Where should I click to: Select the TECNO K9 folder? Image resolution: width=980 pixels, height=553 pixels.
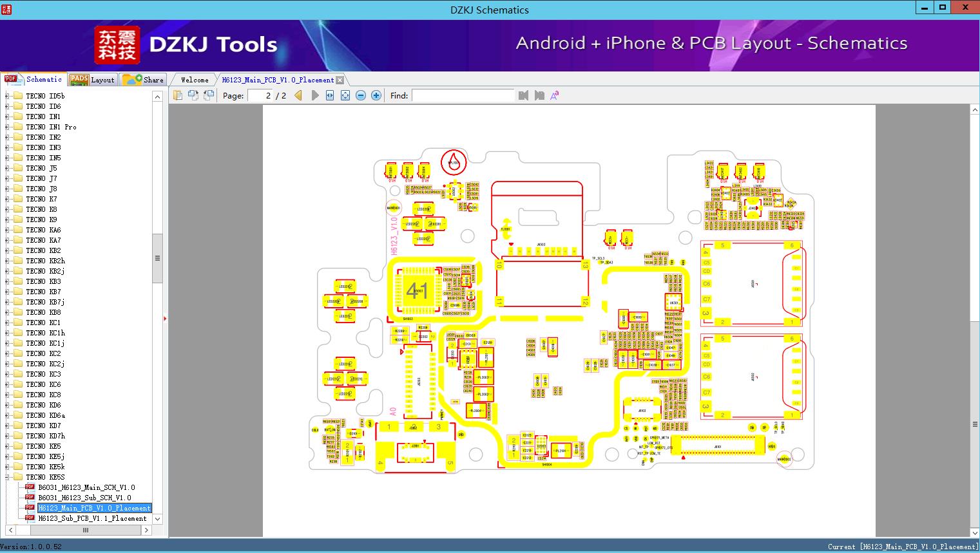(x=41, y=220)
